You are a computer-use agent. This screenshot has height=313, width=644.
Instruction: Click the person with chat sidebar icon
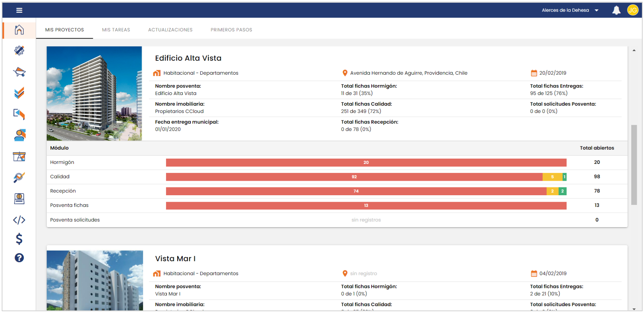click(19, 135)
